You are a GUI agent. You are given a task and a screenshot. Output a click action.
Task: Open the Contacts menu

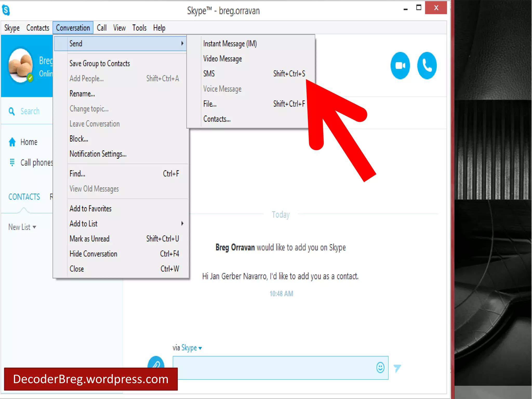click(x=38, y=28)
